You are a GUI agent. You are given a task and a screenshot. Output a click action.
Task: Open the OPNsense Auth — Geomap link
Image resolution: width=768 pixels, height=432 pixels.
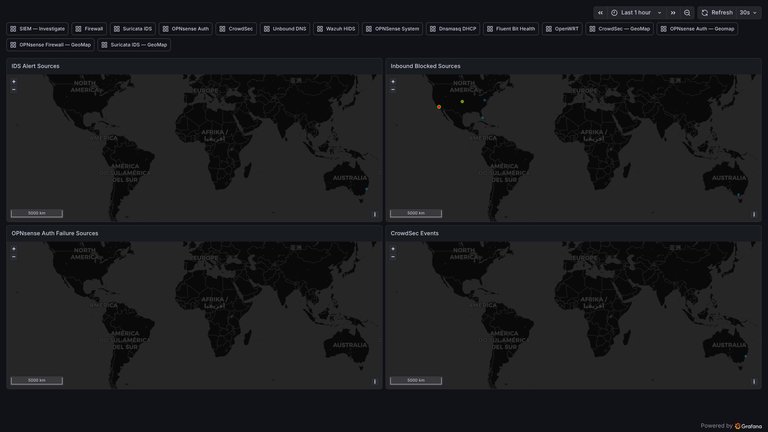pyautogui.click(x=697, y=29)
